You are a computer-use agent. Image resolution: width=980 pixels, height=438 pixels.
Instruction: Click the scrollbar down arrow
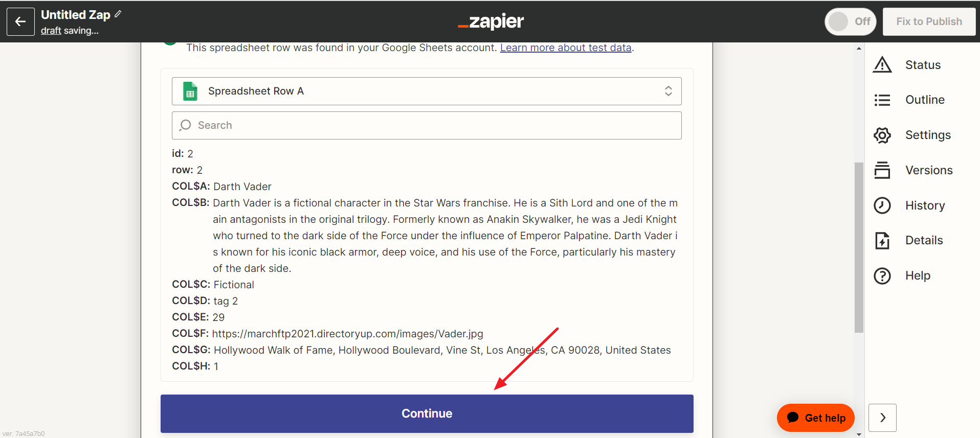coord(859,434)
